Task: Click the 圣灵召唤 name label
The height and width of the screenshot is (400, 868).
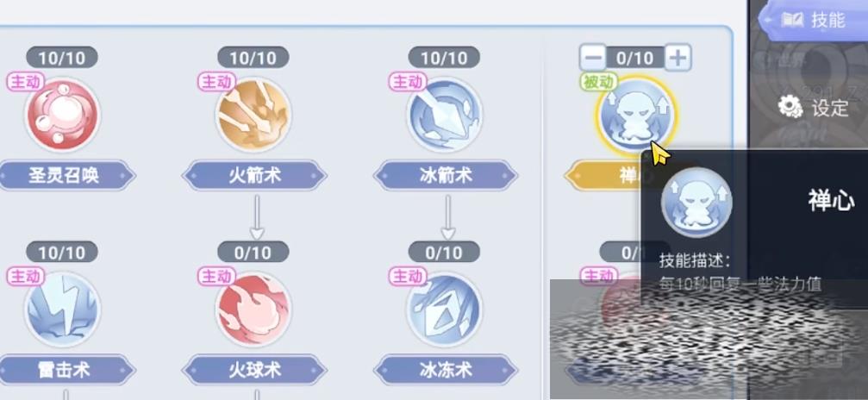Action: (63, 176)
